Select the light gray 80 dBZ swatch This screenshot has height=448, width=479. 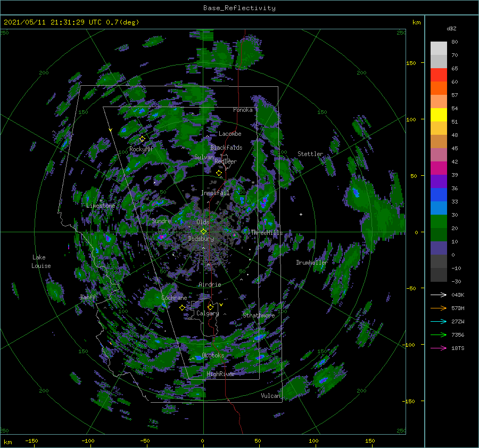pos(439,48)
